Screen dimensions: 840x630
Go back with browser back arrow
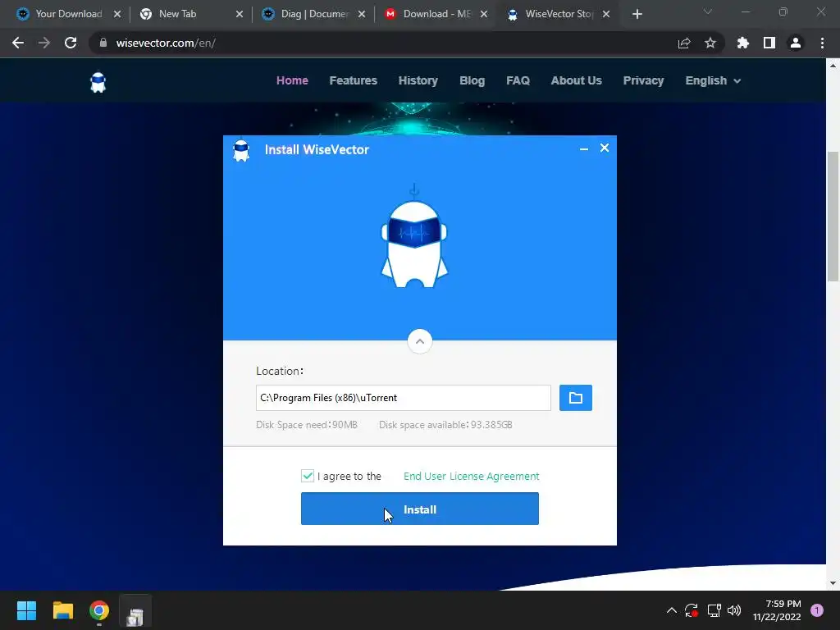coord(18,43)
